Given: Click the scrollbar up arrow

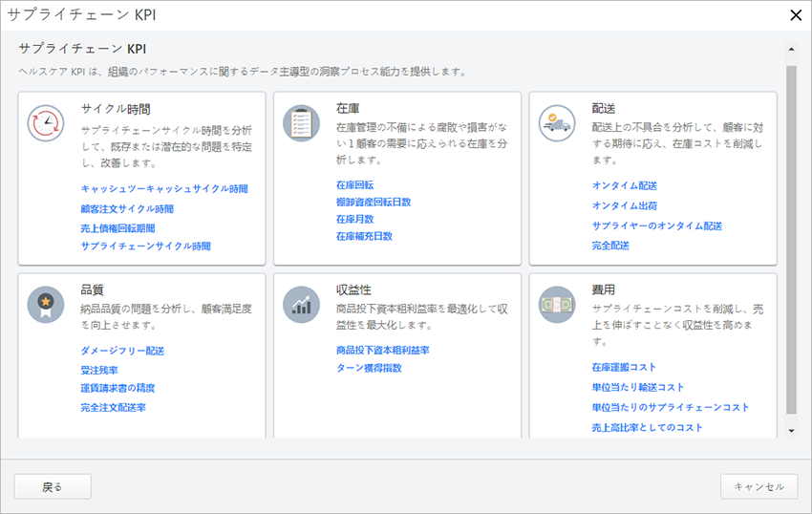Looking at the screenshot, I should pos(791,49).
